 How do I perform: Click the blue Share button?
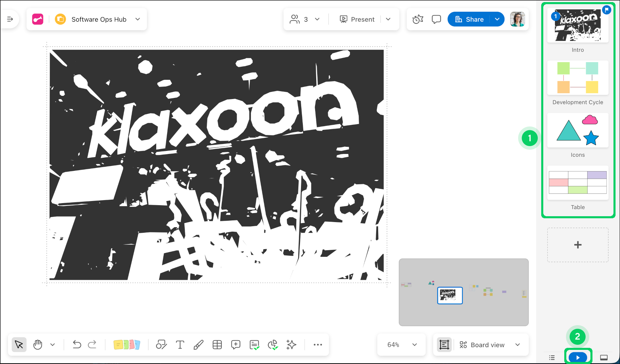[x=469, y=20]
